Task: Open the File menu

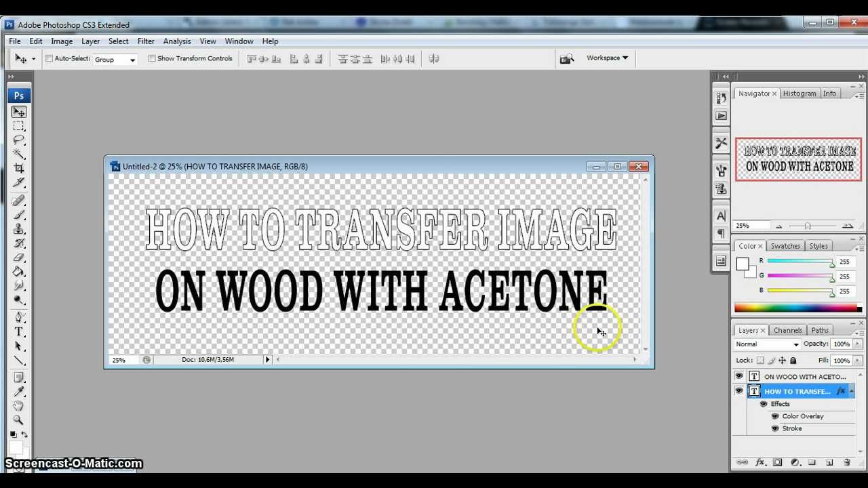Action: coord(15,41)
